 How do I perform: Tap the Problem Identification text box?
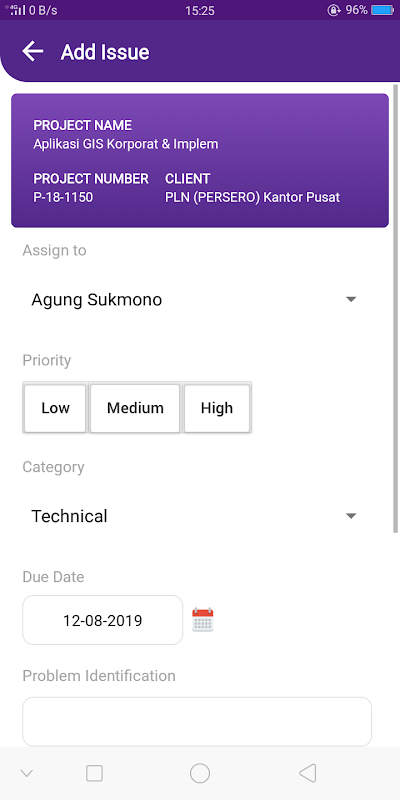coord(197,721)
